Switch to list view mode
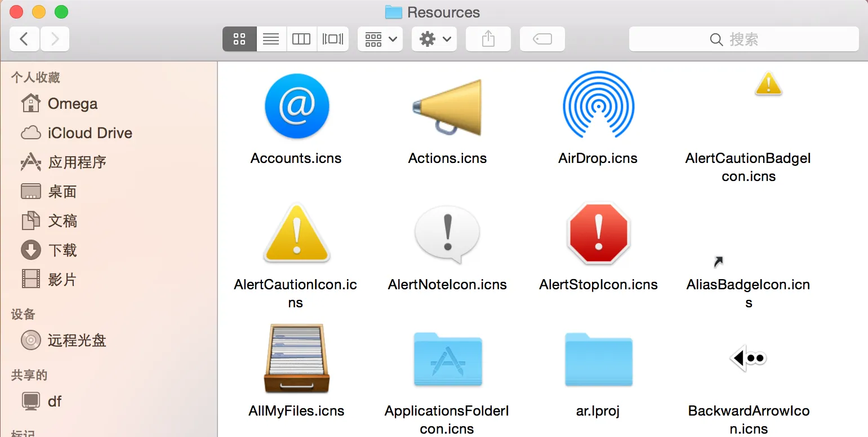Screen dimensions: 868x437 271,39
